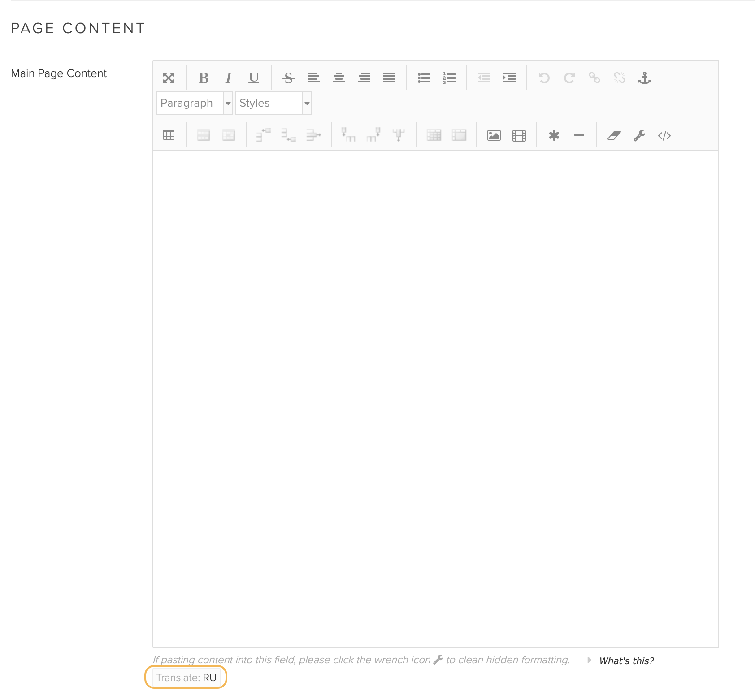
Task: Insert bulleted list
Action: [424, 78]
